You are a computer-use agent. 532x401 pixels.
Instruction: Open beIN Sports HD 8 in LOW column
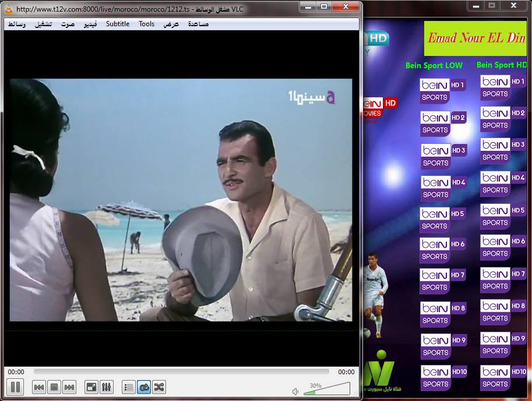tap(443, 314)
